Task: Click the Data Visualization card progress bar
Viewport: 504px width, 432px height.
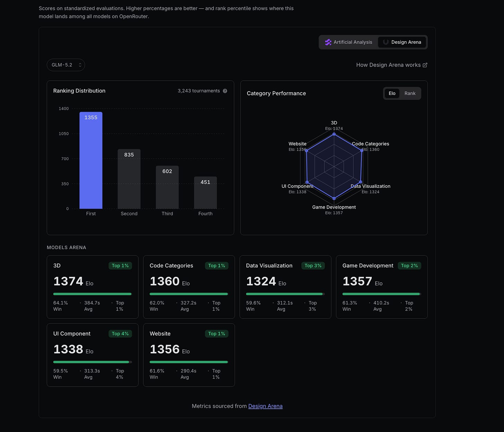Action: click(285, 294)
